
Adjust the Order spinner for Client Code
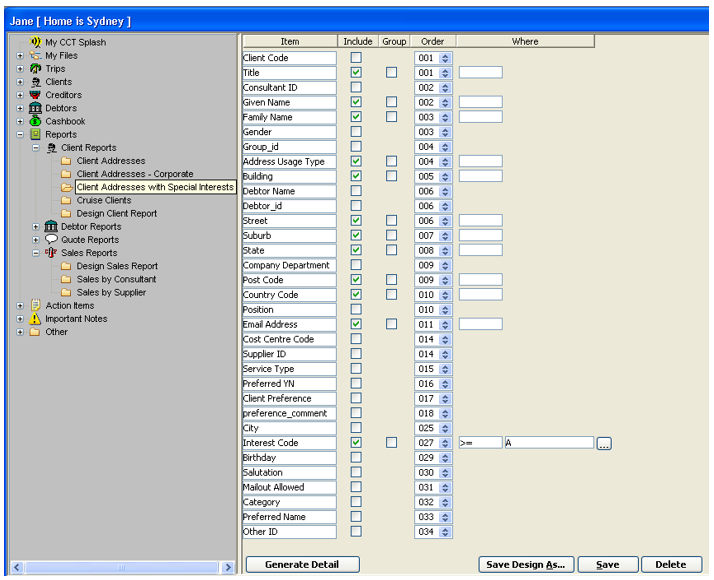pos(445,58)
